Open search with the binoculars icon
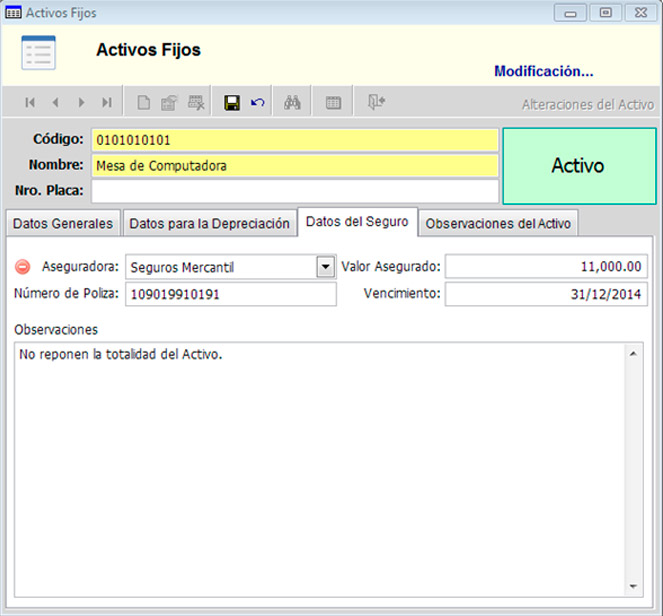This screenshot has height=616, width=663. coord(293,103)
